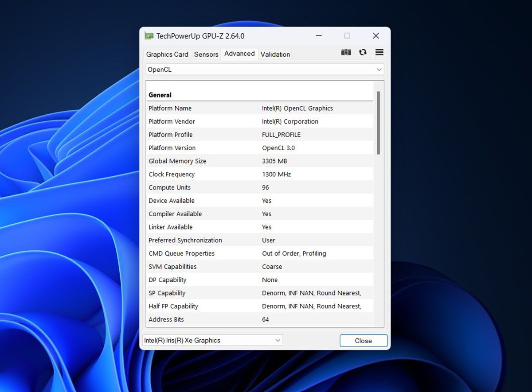Select the Platform Profile row label
The image size is (532, 392).
click(171, 135)
